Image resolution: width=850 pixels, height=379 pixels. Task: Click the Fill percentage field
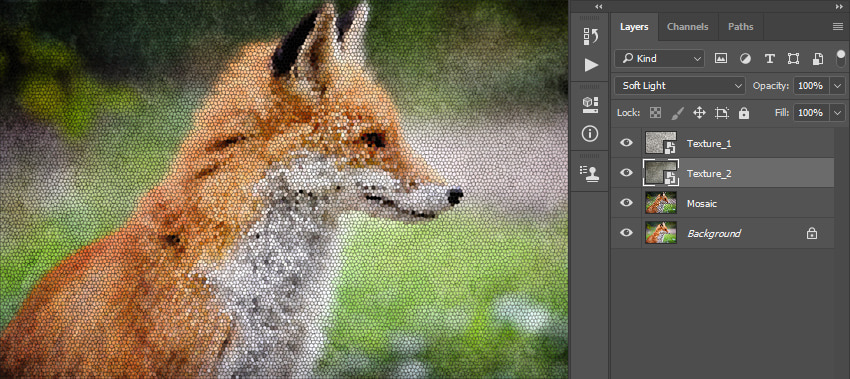point(811,113)
